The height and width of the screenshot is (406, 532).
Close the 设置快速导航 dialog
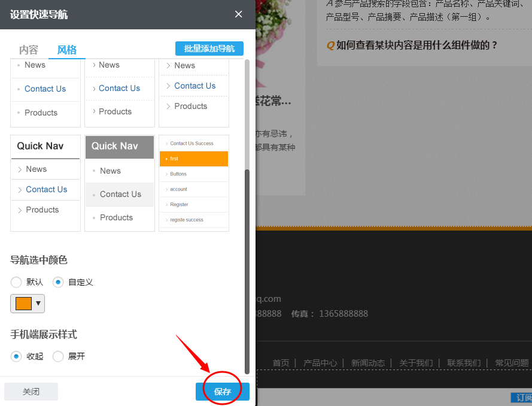click(238, 14)
